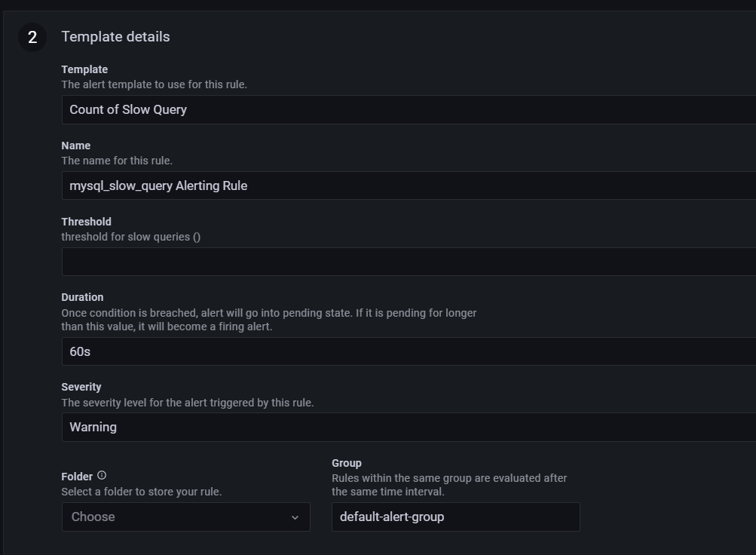
Task: Click the Template details section heading
Action: pyautogui.click(x=116, y=37)
